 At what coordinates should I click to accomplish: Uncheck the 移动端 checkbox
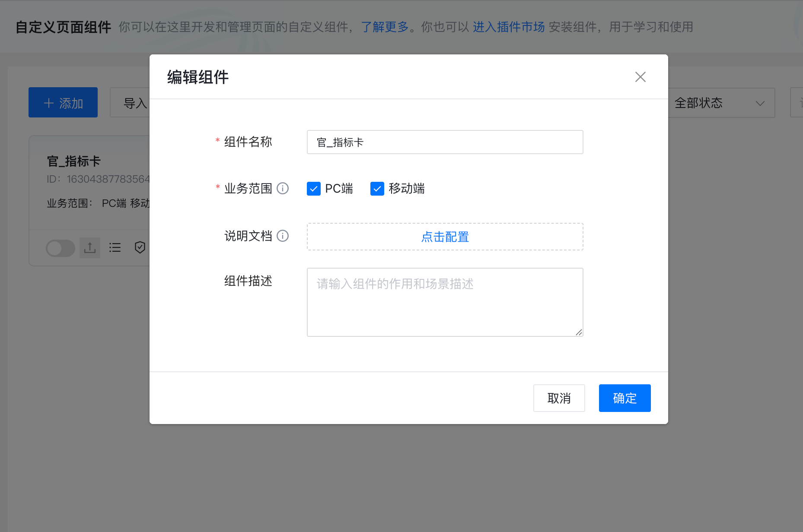tap(377, 189)
